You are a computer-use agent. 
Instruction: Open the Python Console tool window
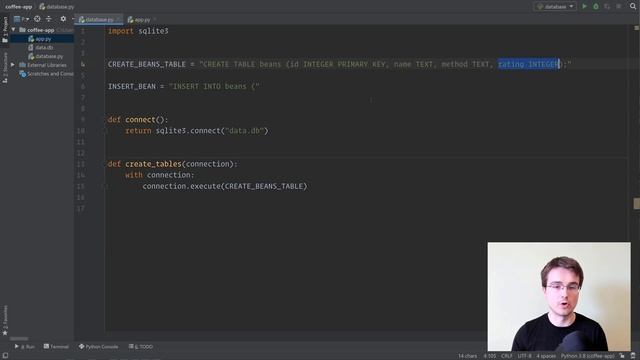98,347
